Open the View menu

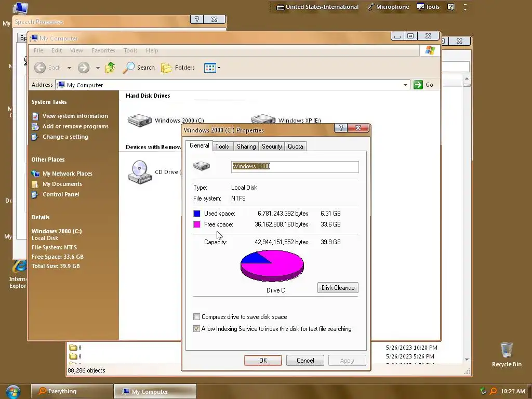(x=76, y=50)
